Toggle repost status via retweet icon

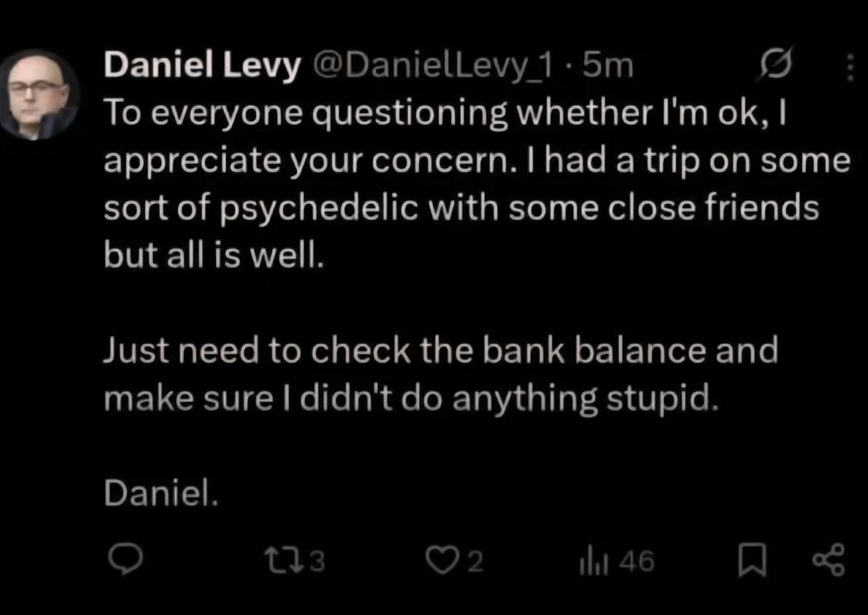[282, 560]
